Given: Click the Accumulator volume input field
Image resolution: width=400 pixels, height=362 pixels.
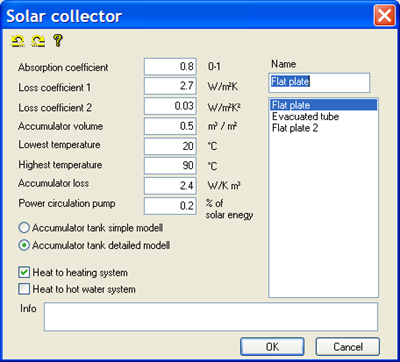Looking at the screenshot, I should click(x=170, y=126).
